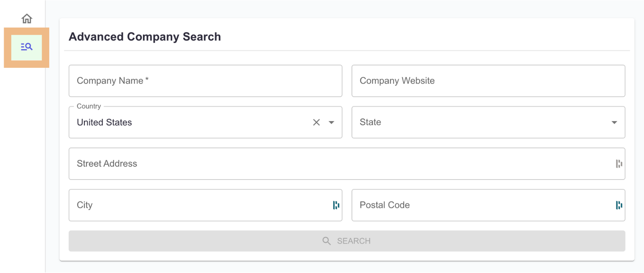Click the required asterisk beside Company Name
Viewport: 644px width, 273px height.
click(147, 79)
